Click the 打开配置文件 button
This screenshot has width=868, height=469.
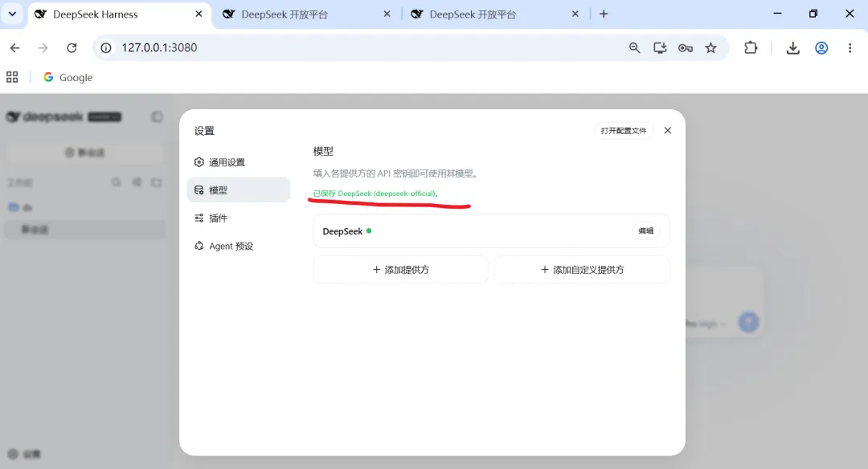click(624, 131)
